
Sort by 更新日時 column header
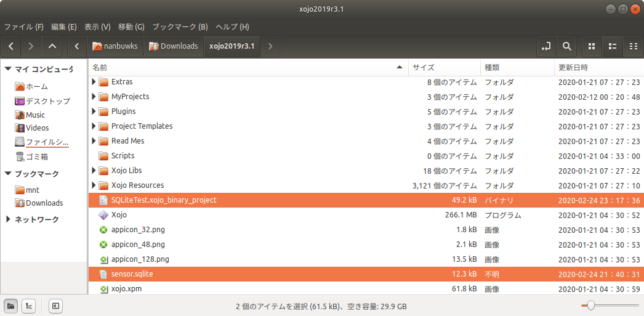(599, 67)
